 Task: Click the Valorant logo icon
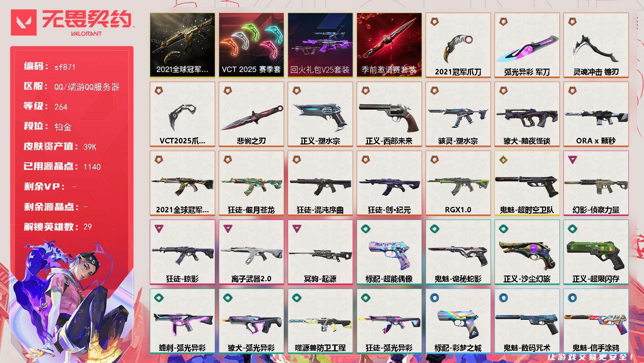click(x=24, y=23)
